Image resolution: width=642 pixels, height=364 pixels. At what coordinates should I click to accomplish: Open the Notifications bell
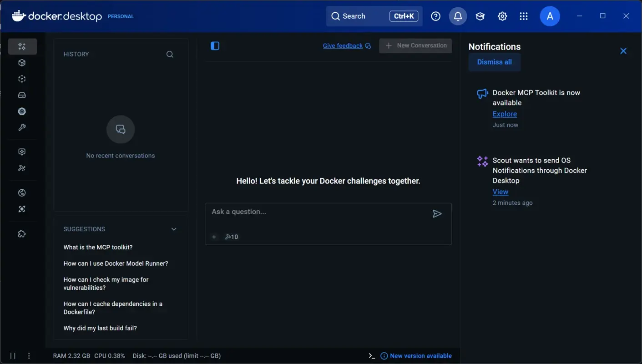[x=458, y=16]
